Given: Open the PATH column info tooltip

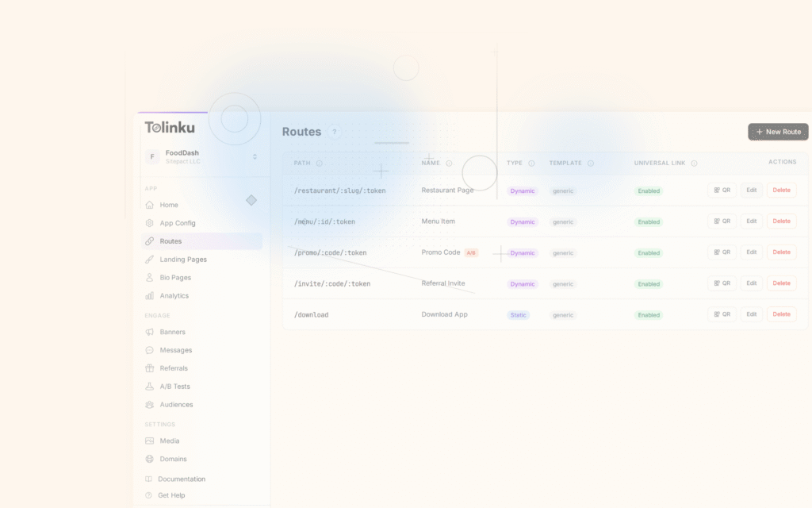Looking at the screenshot, I should click(320, 163).
